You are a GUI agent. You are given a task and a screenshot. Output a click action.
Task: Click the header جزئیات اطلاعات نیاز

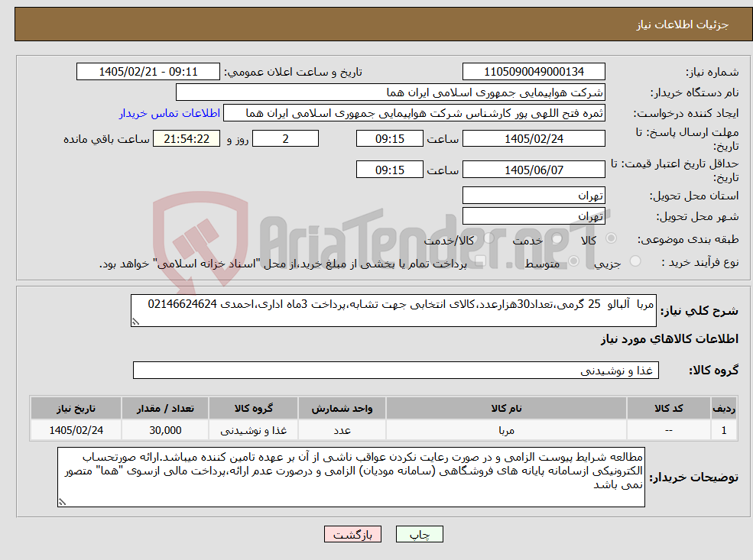coord(683,24)
